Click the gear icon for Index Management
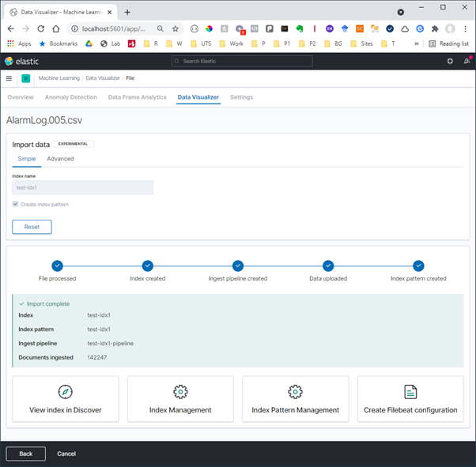Image resolution: width=476 pixels, height=467 pixels. coord(180,392)
